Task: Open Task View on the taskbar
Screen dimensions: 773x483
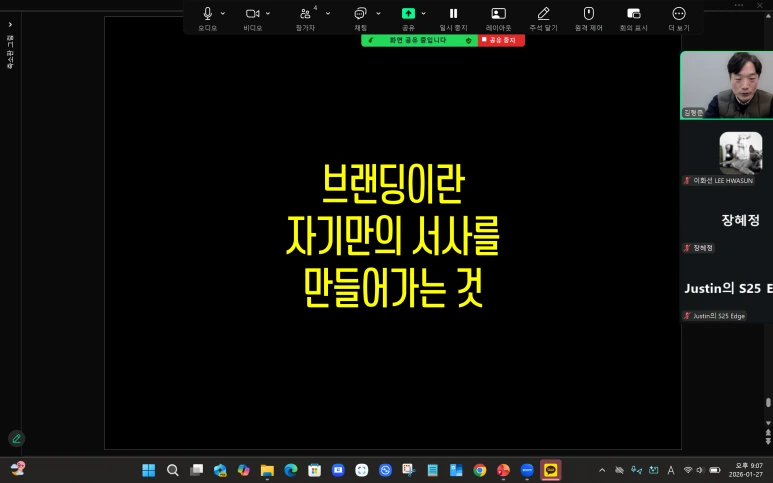Action: [196, 470]
